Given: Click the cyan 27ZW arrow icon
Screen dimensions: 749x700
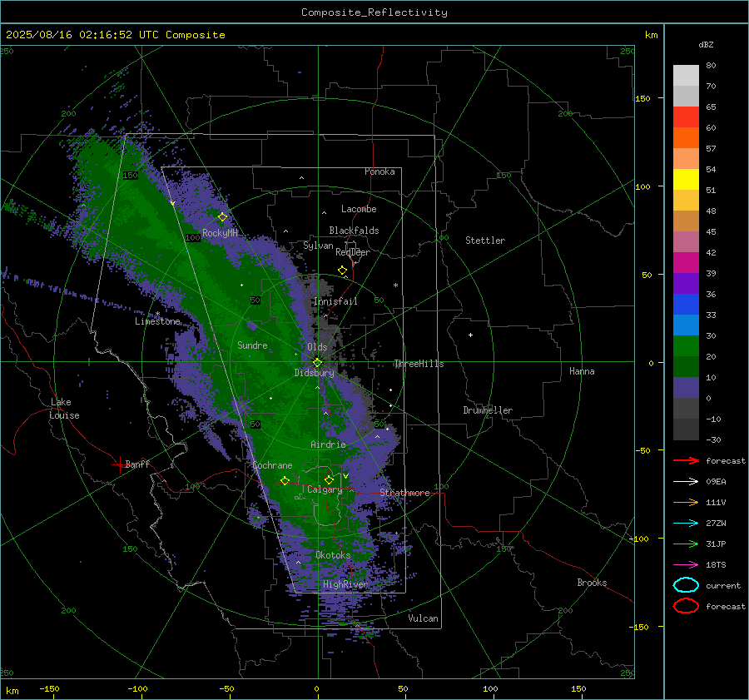Looking at the screenshot, I should tap(686, 524).
